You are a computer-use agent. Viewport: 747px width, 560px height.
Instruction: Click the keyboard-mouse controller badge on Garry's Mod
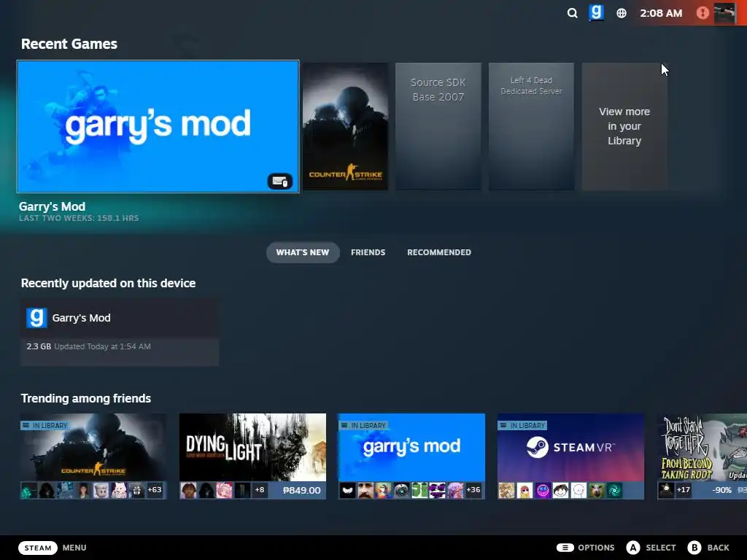tap(279, 182)
